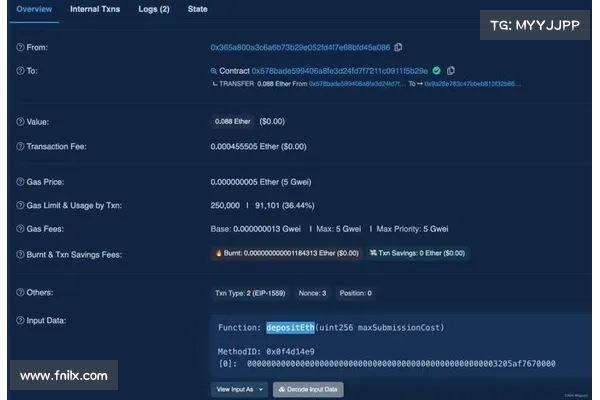This screenshot has height=400, width=600.
Task: Click help icon beside Gas Price
Action: pos(20,181)
